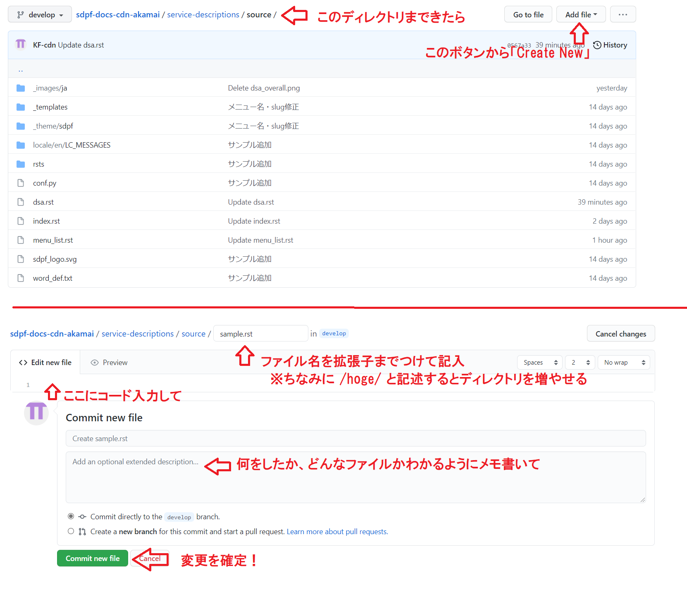
Task: Open the locale/en/LC_MESSAGES directory name
Action: pyautogui.click(x=72, y=145)
